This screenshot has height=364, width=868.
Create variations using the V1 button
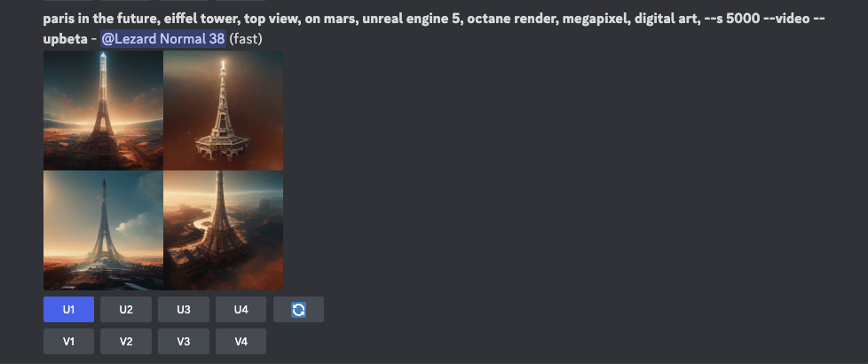(x=68, y=341)
